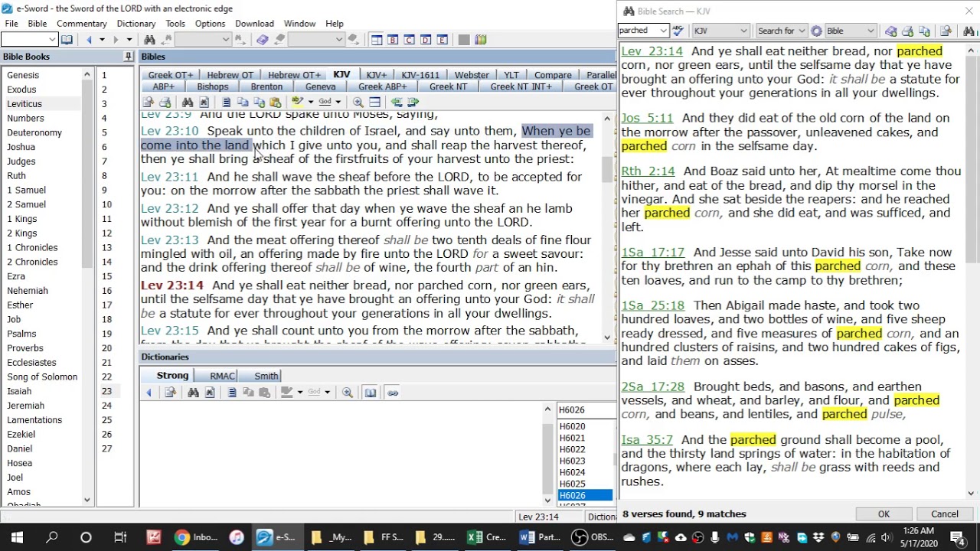Open Excel from the taskbar
980x551 pixels.
(x=488, y=537)
